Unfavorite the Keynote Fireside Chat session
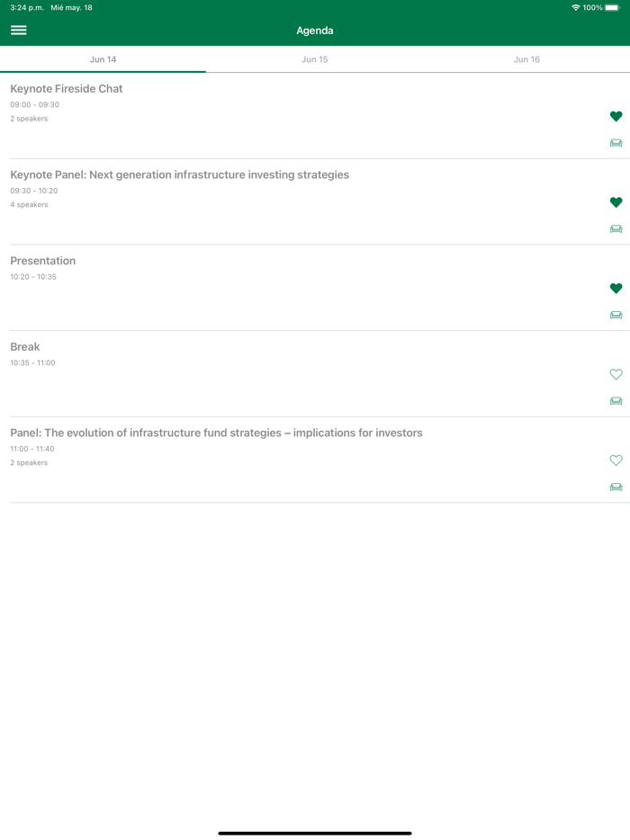 pos(616,116)
